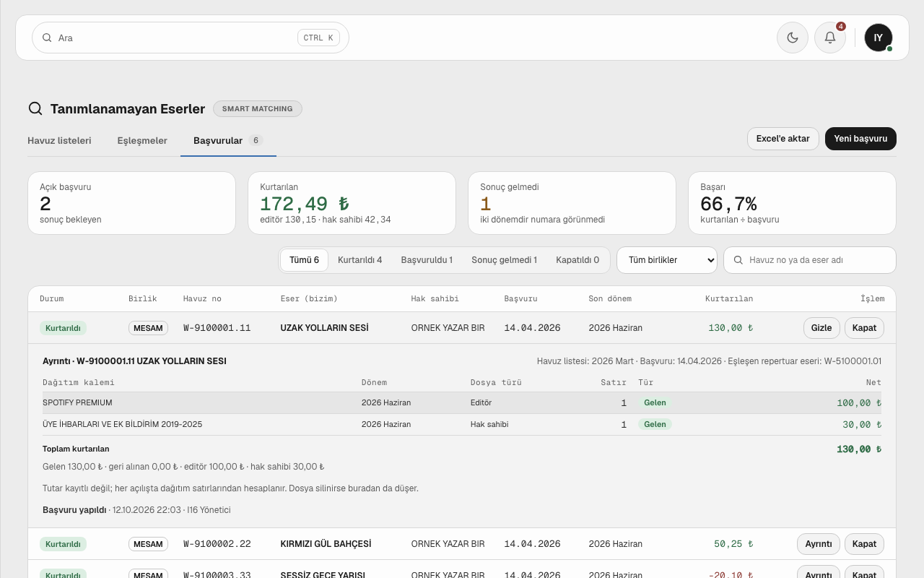Click the SPOTIFY PREMIUM distribution row
The width and height of the screenshot is (924, 578).
click(x=462, y=403)
